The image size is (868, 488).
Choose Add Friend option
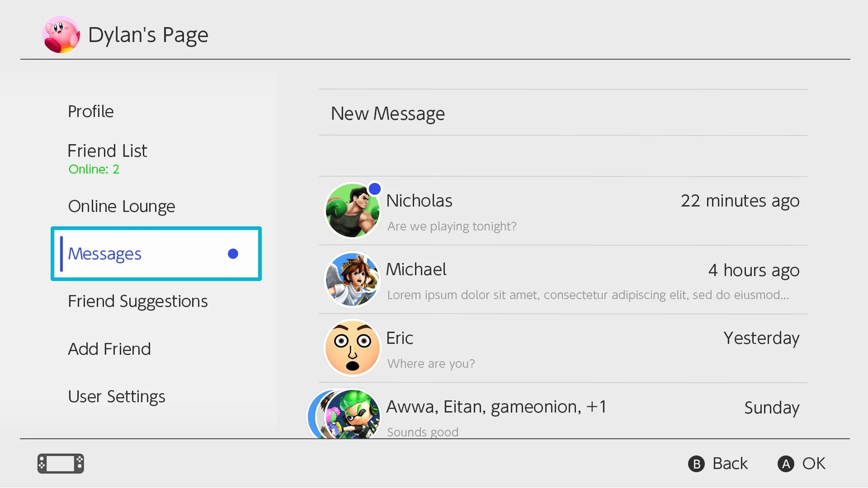[109, 349]
